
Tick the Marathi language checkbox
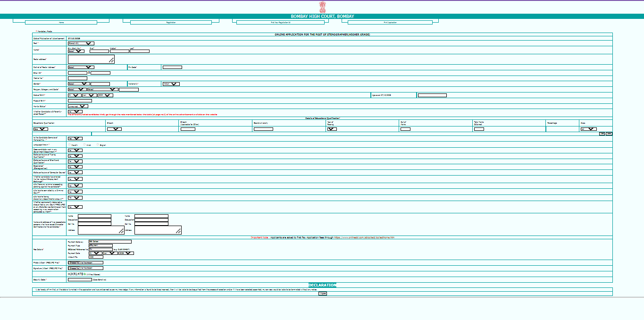click(x=70, y=145)
